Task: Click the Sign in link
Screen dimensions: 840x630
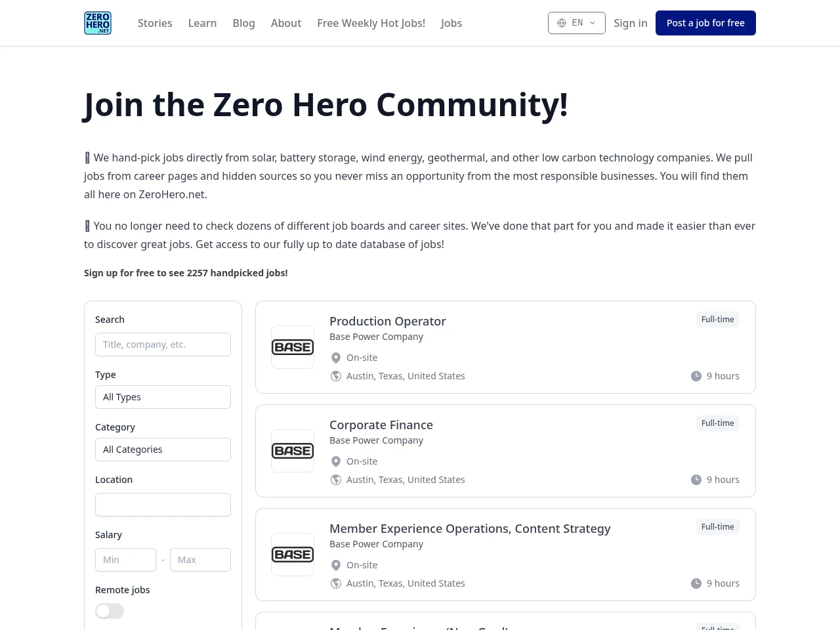Action: (x=631, y=23)
